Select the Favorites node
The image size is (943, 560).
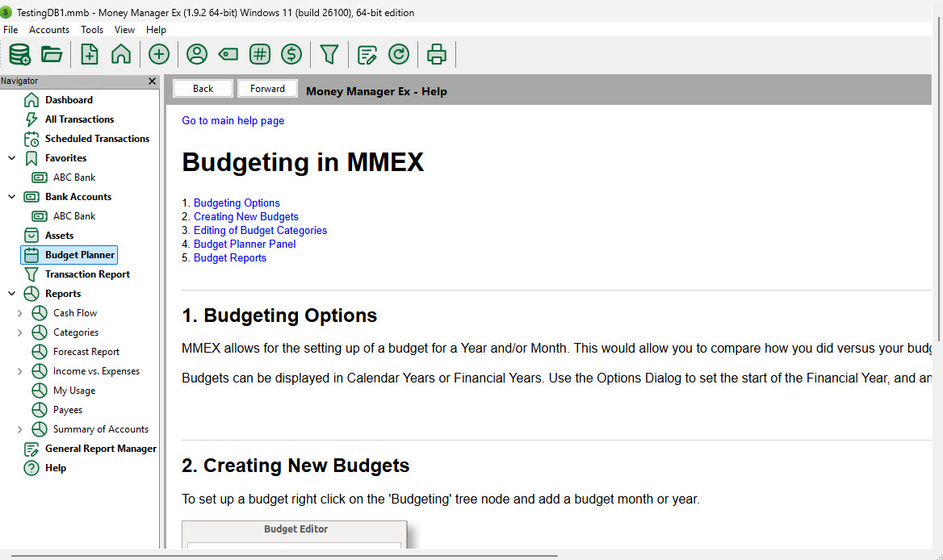click(65, 158)
